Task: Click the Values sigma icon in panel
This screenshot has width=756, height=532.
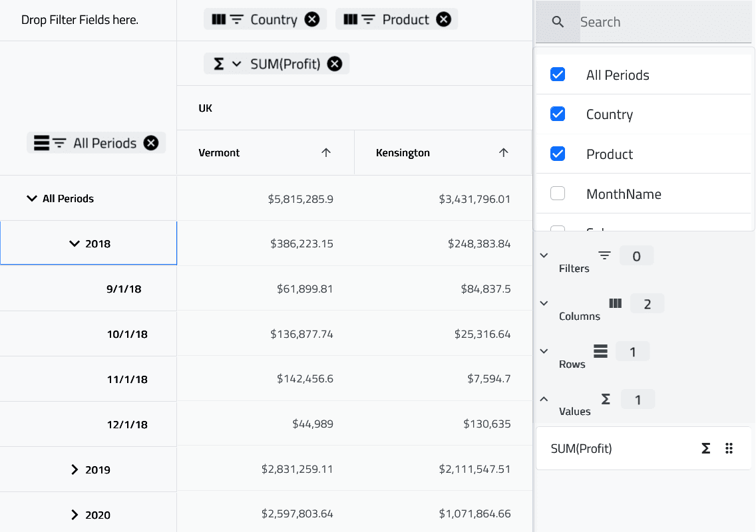Action: pyautogui.click(x=606, y=399)
